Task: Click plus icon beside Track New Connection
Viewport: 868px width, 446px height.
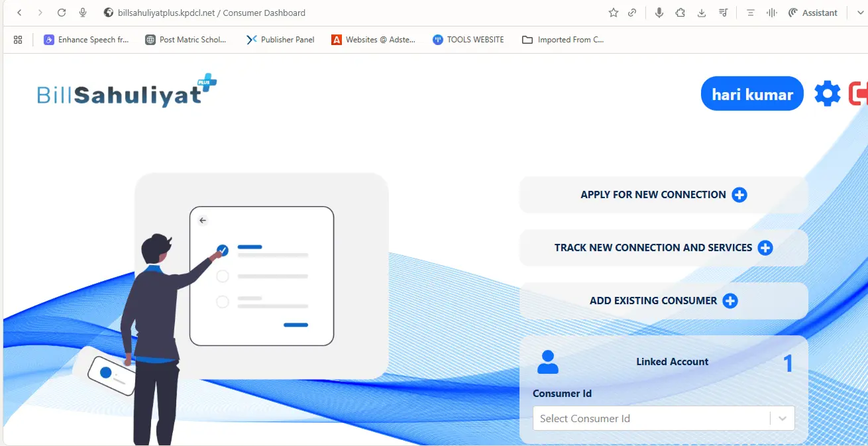Action: [x=765, y=248]
